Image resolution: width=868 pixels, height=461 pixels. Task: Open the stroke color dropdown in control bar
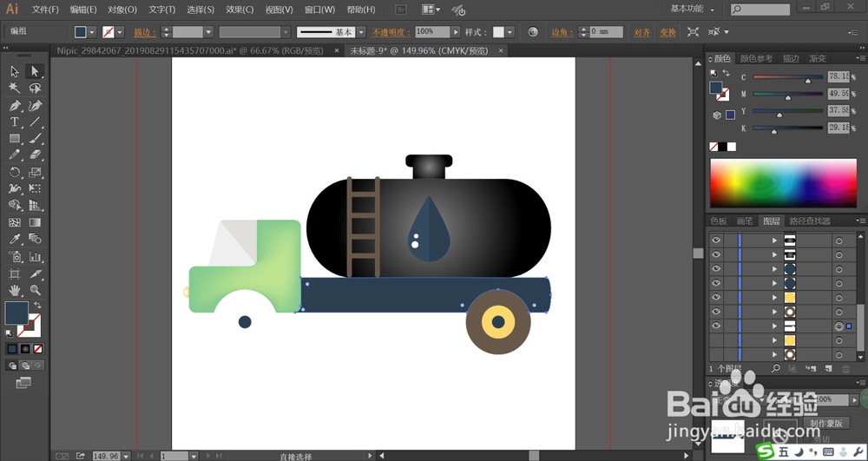[120, 32]
